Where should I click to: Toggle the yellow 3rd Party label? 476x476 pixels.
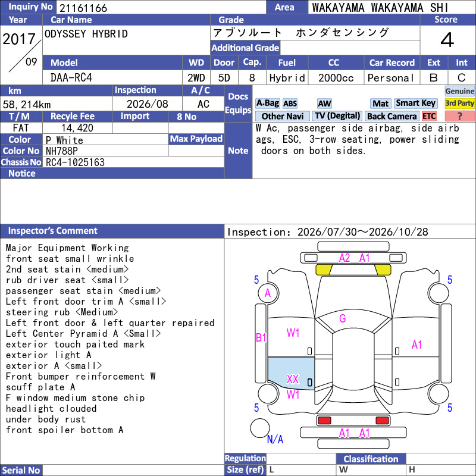pos(459,103)
